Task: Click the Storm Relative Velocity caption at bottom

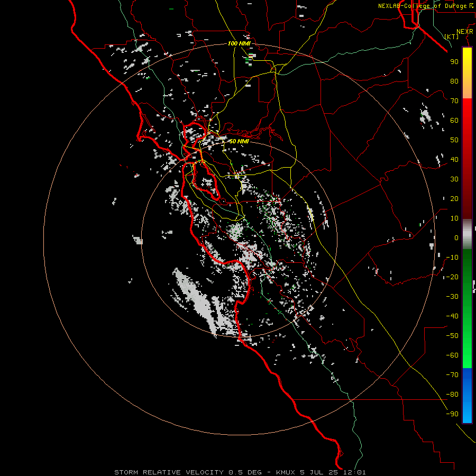Action: (240, 472)
